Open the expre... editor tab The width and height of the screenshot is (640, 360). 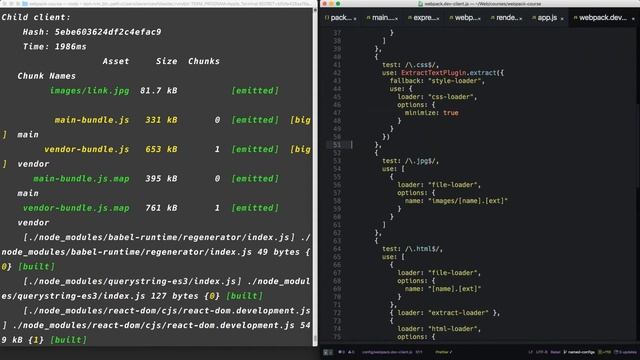click(424, 18)
